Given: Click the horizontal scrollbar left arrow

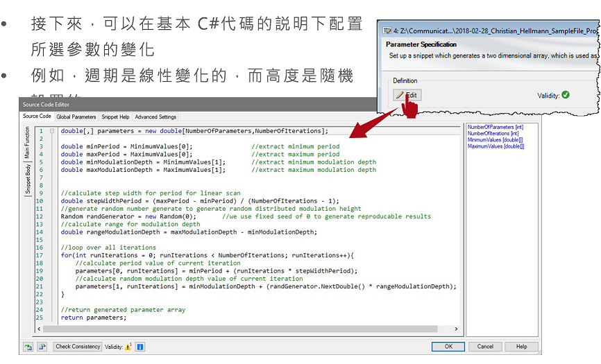Looking at the screenshot, I should coord(40,329).
